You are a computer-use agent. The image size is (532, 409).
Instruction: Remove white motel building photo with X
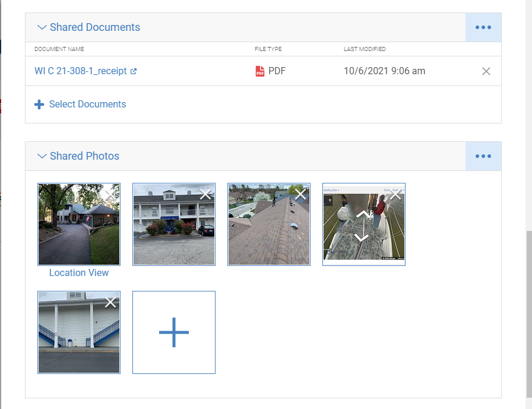pyautogui.click(x=205, y=194)
